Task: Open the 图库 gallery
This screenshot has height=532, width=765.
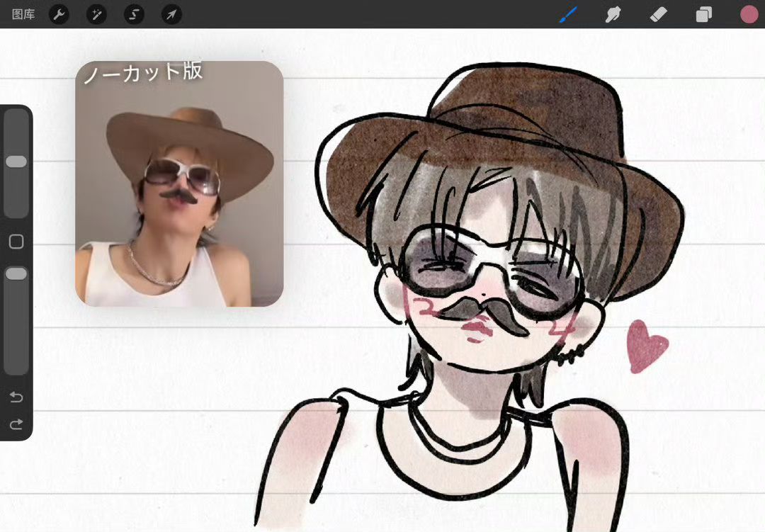Action: click(x=23, y=14)
